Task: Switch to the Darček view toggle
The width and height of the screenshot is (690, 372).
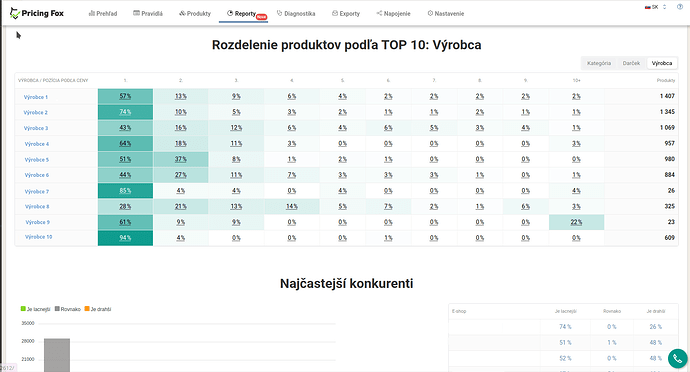Action: click(x=631, y=63)
